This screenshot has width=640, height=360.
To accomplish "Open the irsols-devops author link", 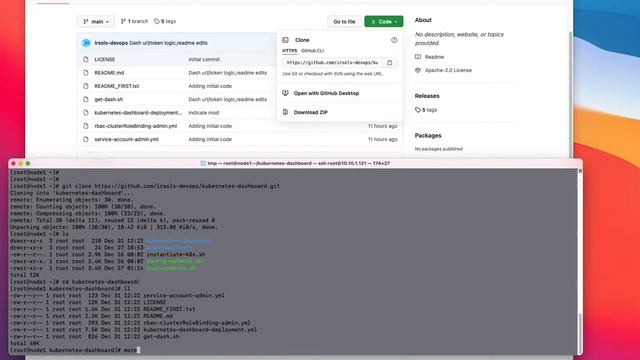I will point(111,43).
